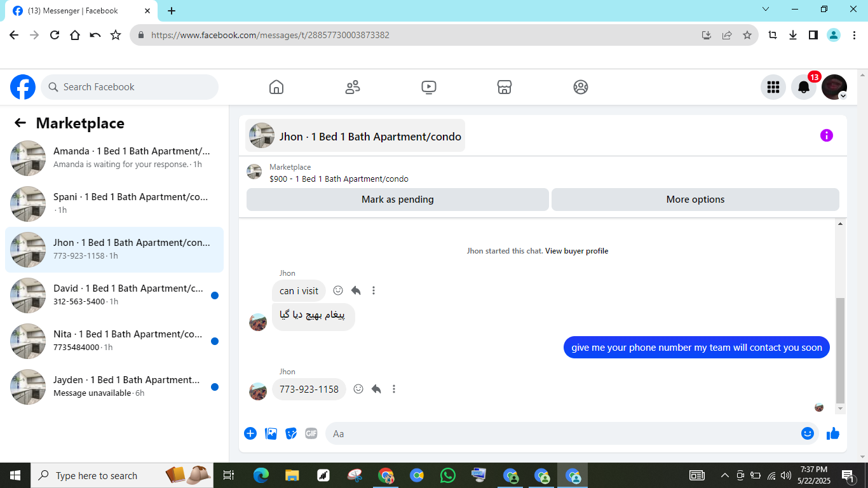Reply to the 773-923-1158 message
The height and width of the screenshot is (488, 868).
376,389
